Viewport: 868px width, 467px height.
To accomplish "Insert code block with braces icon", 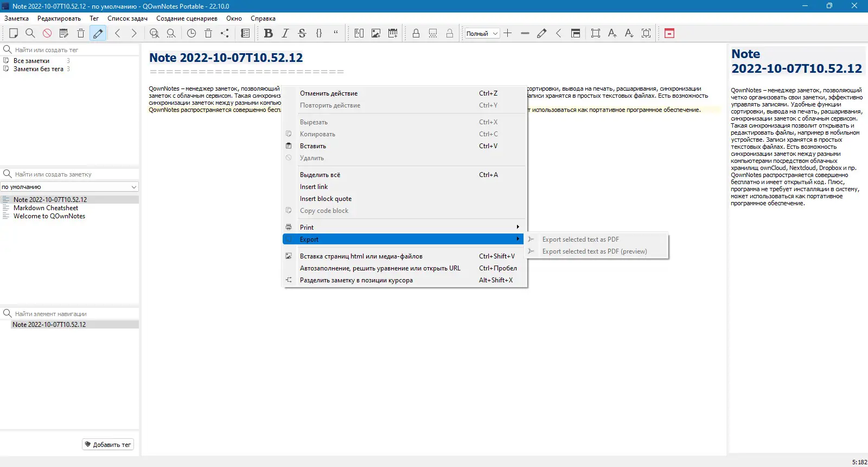I will [319, 33].
